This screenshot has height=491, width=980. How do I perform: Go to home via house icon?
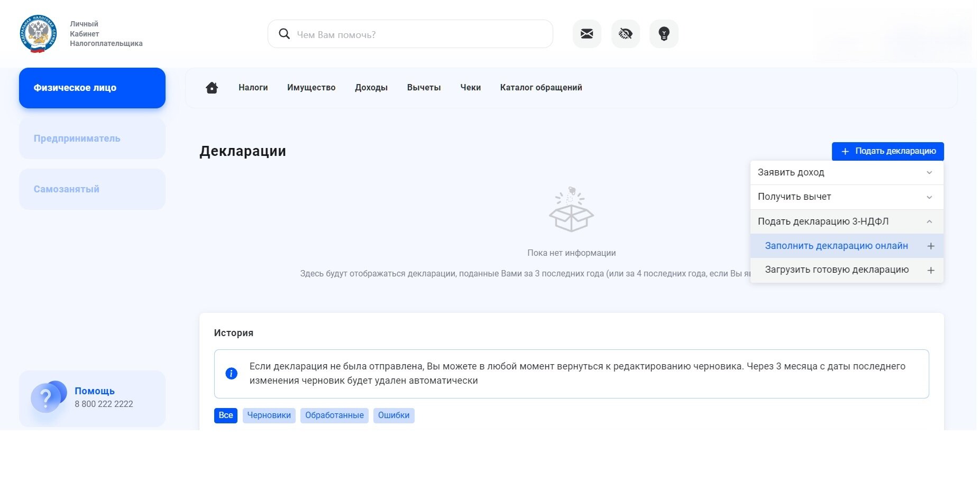pos(212,88)
